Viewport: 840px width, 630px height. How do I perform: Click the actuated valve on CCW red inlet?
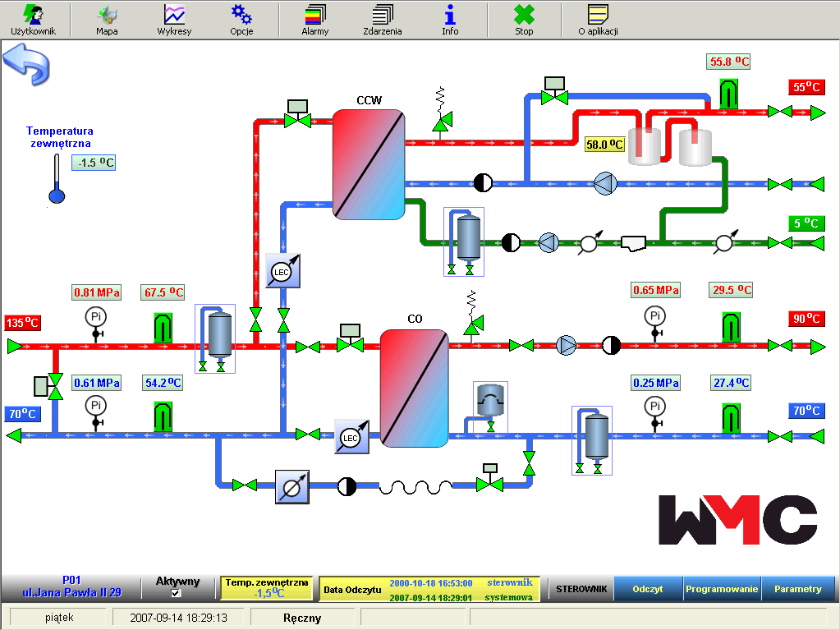[x=297, y=113]
